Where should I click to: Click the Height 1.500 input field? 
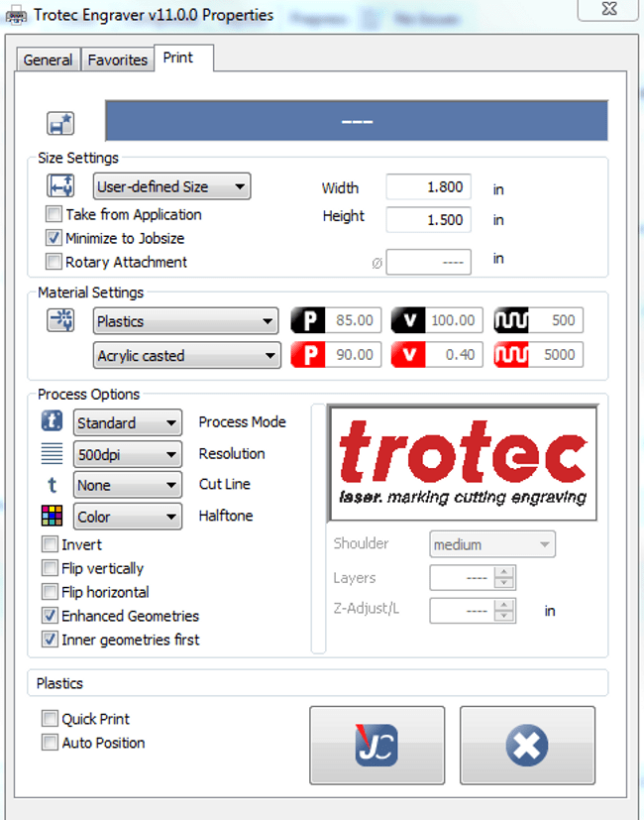(429, 220)
